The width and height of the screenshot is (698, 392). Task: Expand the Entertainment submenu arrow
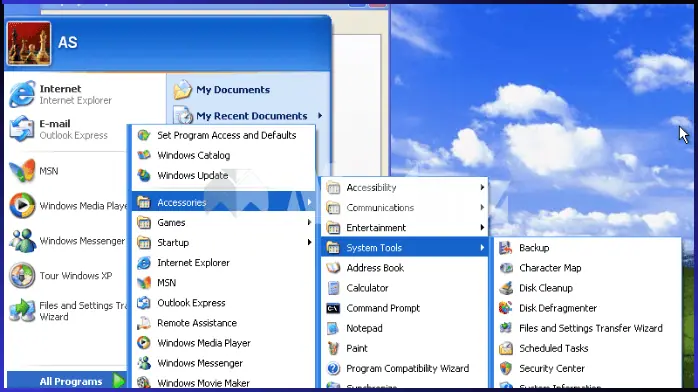tap(482, 228)
